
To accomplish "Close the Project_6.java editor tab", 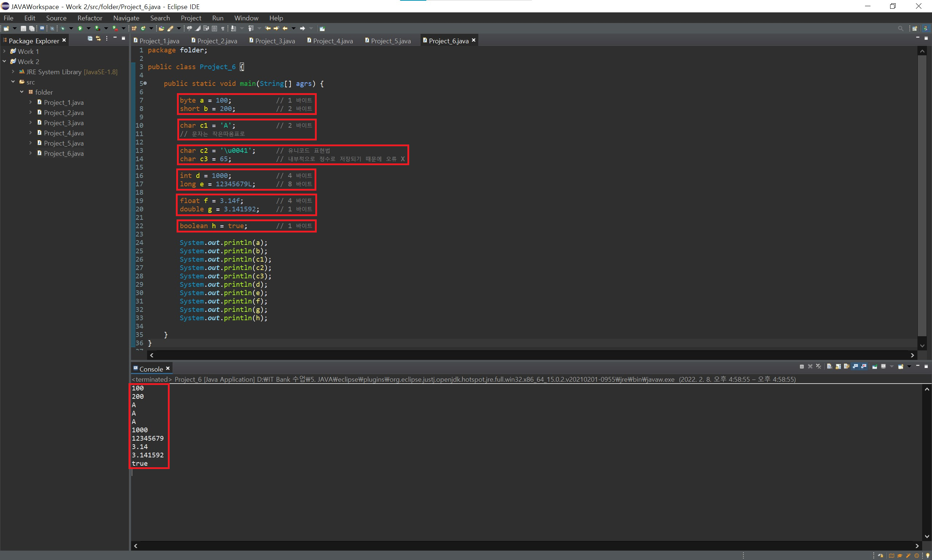I will (473, 40).
